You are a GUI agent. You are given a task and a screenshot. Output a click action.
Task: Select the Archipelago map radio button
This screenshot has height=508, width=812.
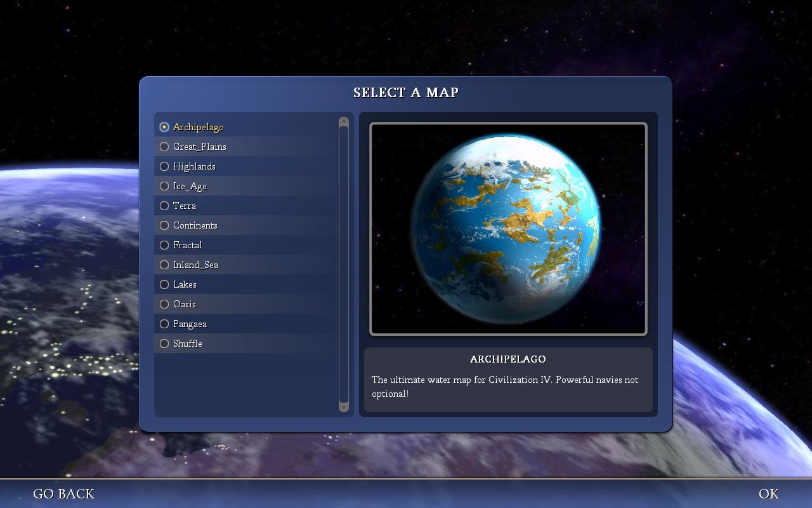pos(164,127)
